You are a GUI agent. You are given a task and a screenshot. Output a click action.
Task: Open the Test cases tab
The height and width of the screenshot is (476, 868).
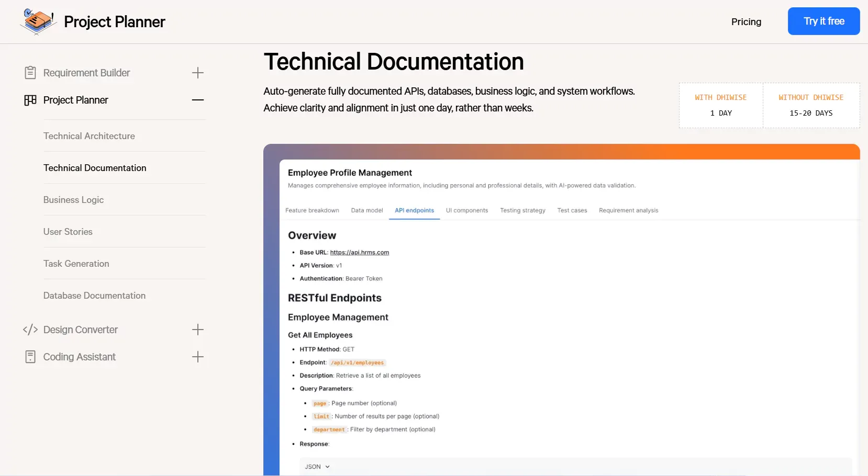[x=572, y=210]
